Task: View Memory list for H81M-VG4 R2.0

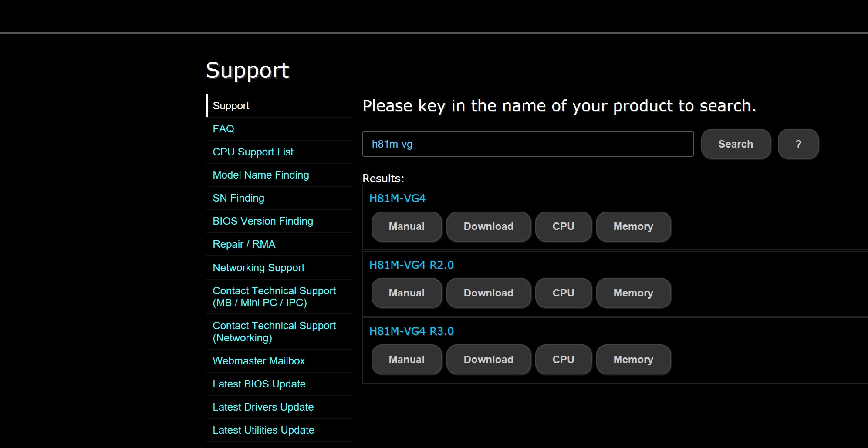Action: (x=634, y=293)
